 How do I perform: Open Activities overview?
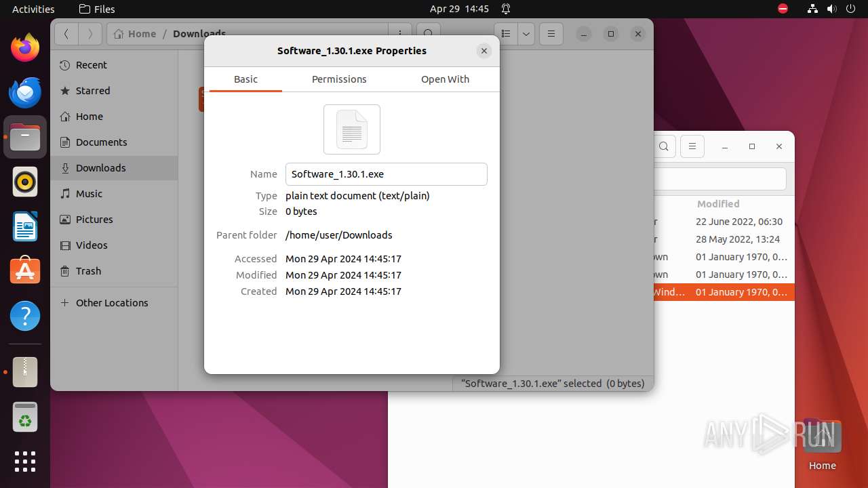(x=33, y=9)
